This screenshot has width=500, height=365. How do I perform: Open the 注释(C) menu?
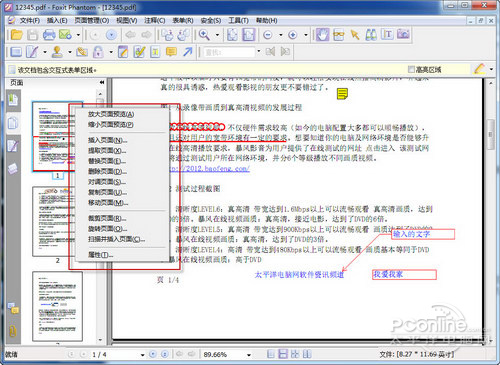[155, 21]
